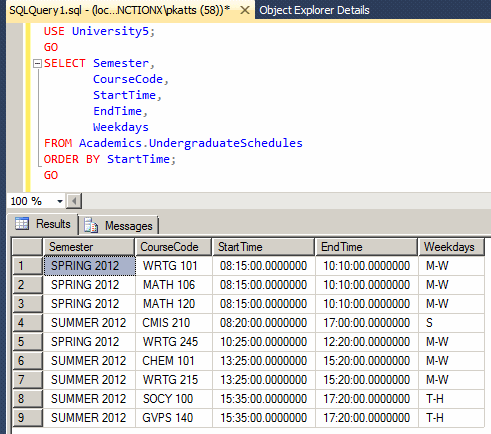Select row 4 via its row header

[x=28, y=323]
